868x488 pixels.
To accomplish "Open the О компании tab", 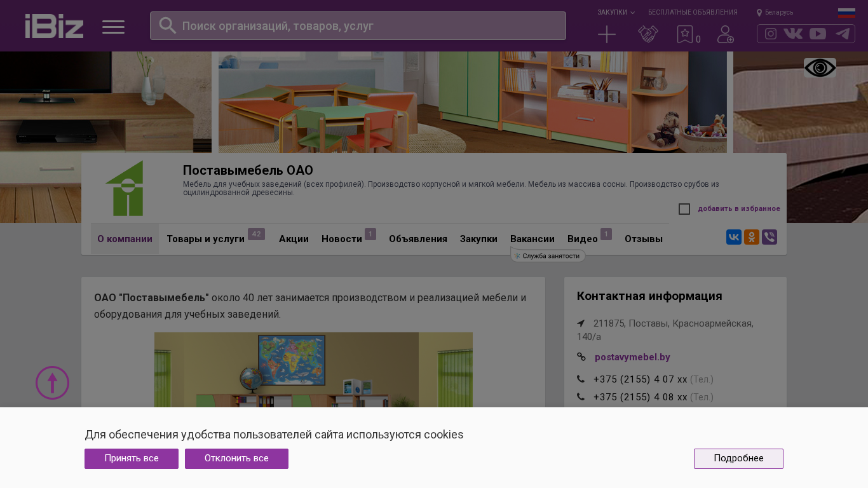I will (x=125, y=239).
